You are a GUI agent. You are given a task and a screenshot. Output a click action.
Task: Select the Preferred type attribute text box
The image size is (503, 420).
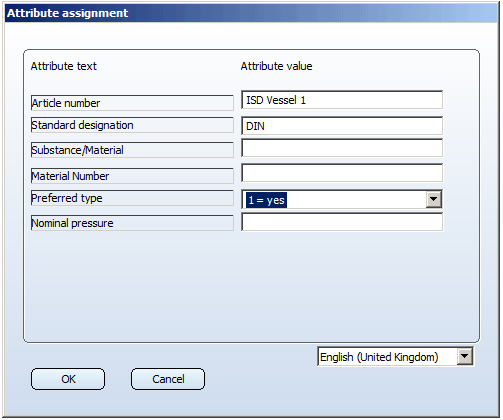point(132,198)
